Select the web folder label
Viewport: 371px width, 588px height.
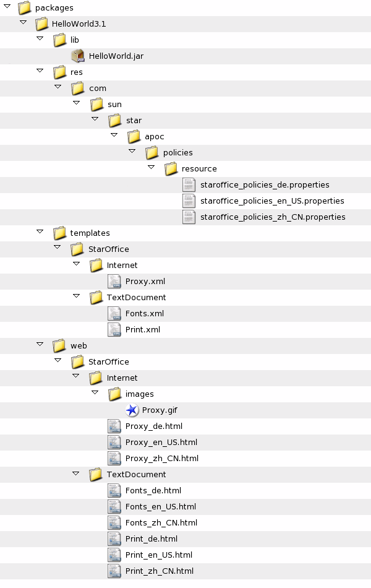[x=79, y=346]
